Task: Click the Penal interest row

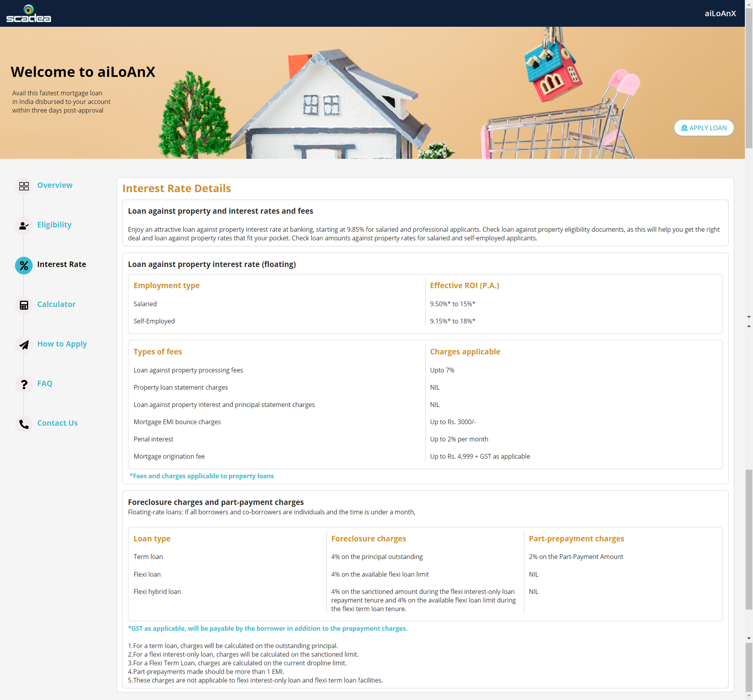Action: point(153,439)
